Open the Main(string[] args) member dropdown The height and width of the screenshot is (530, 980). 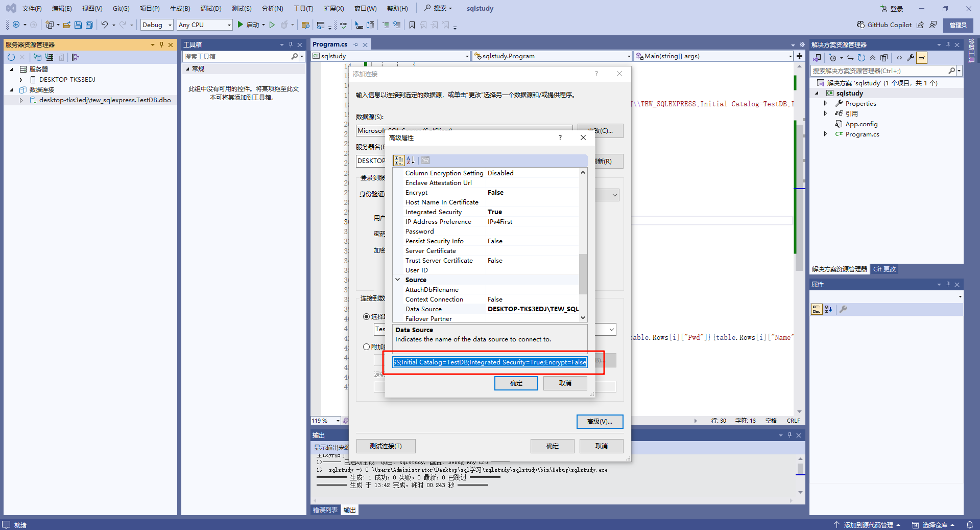click(x=713, y=56)
